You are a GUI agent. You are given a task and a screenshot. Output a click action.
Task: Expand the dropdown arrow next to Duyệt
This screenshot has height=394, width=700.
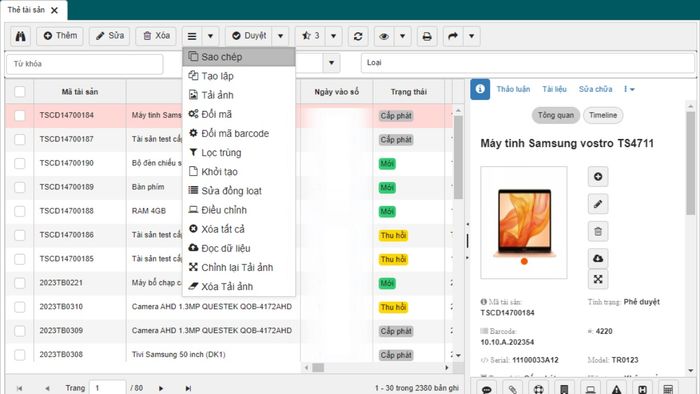pyautogui.click(x=280, y=36)
